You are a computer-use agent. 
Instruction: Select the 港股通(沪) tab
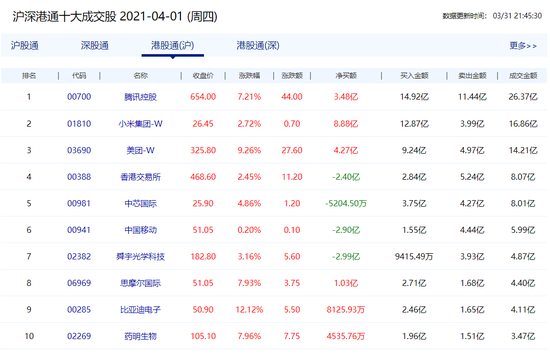click(x=173, y=46)
